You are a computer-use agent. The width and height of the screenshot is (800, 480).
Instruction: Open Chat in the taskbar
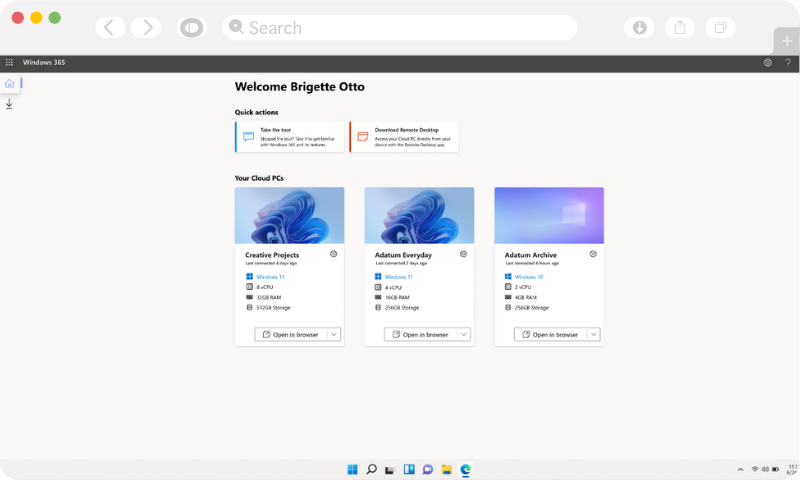click(428, 469)
